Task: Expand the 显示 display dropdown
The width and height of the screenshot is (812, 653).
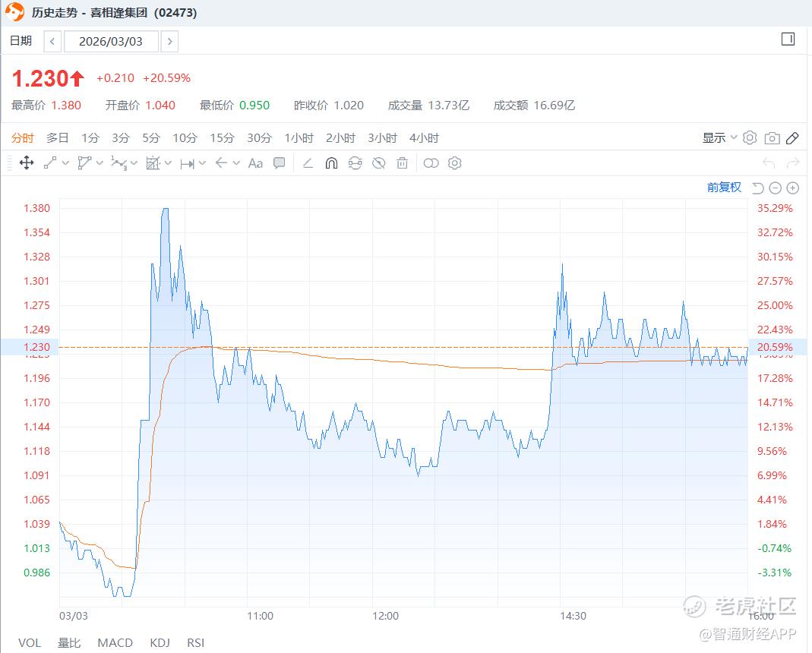Action: coord(719,137)
